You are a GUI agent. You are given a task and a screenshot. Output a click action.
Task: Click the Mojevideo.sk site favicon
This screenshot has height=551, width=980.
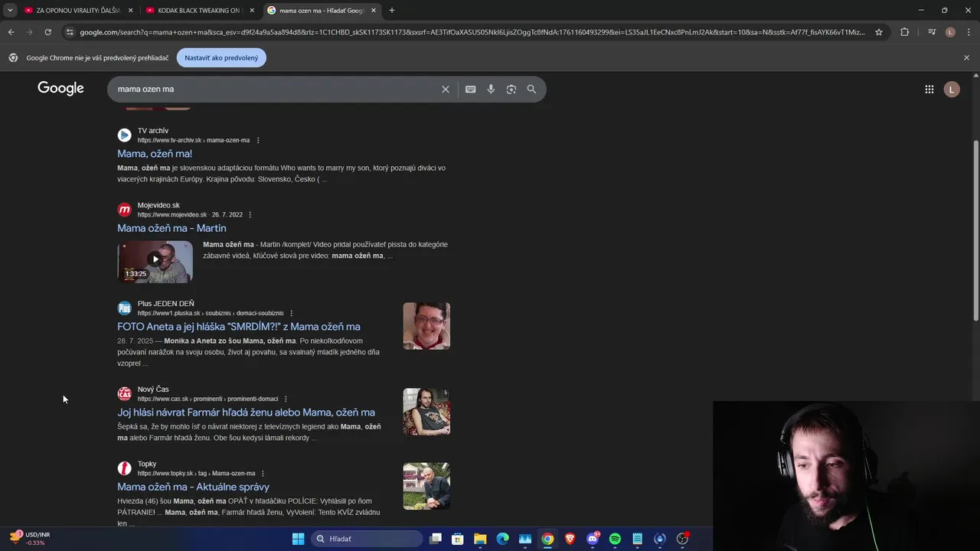(x=124, y=210)
